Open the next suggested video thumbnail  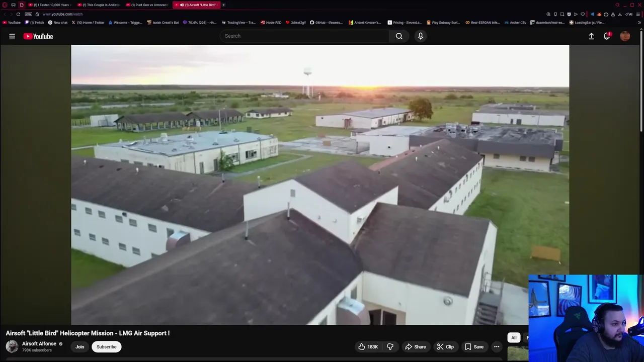pyautogui.click(x=518, y=354)
